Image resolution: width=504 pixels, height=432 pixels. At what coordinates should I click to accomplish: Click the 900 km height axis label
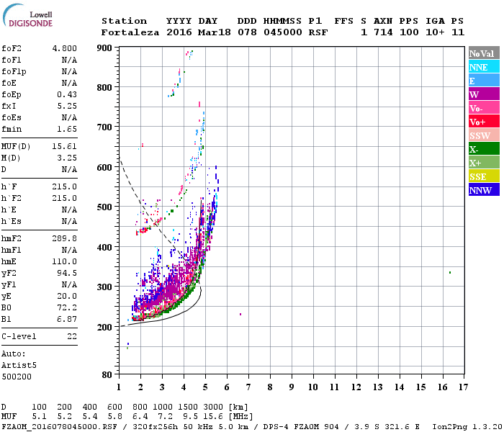104,48
